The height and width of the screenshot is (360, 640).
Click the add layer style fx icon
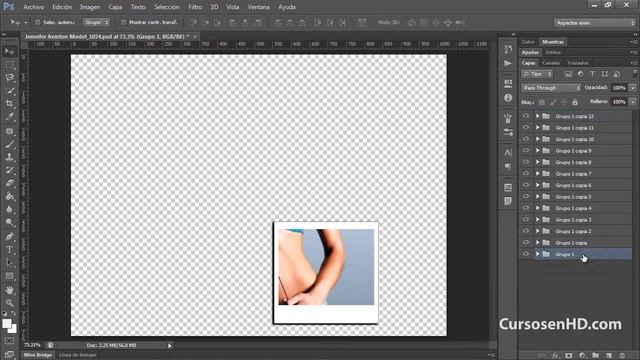[x=556, y=356]
